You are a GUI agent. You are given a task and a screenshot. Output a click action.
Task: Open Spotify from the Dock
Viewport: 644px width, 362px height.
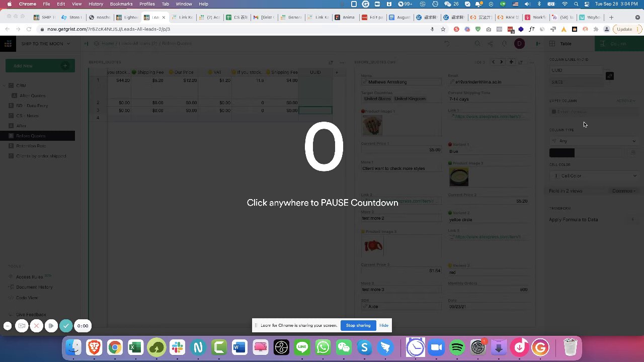click(457, 347)
